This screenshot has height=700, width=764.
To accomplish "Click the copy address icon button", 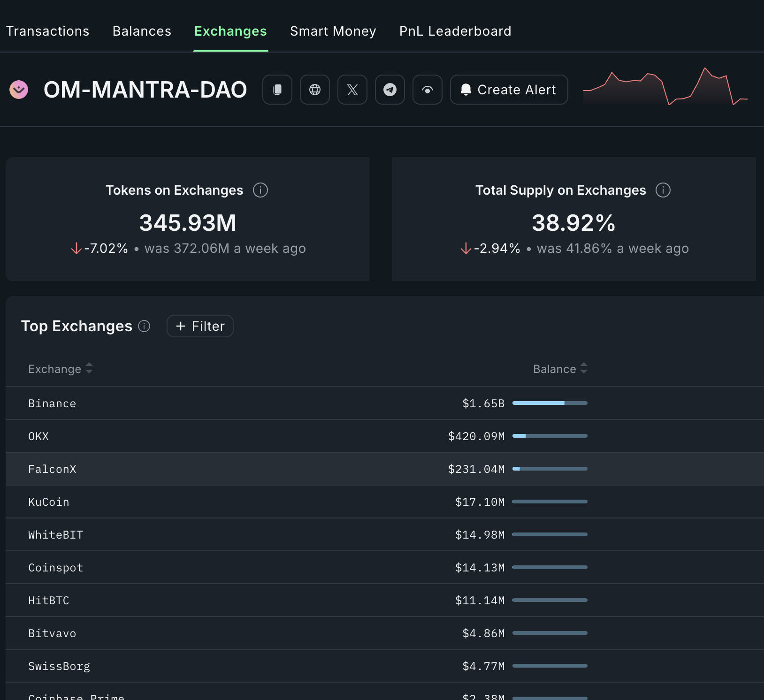I will click(x=277, y=90).
